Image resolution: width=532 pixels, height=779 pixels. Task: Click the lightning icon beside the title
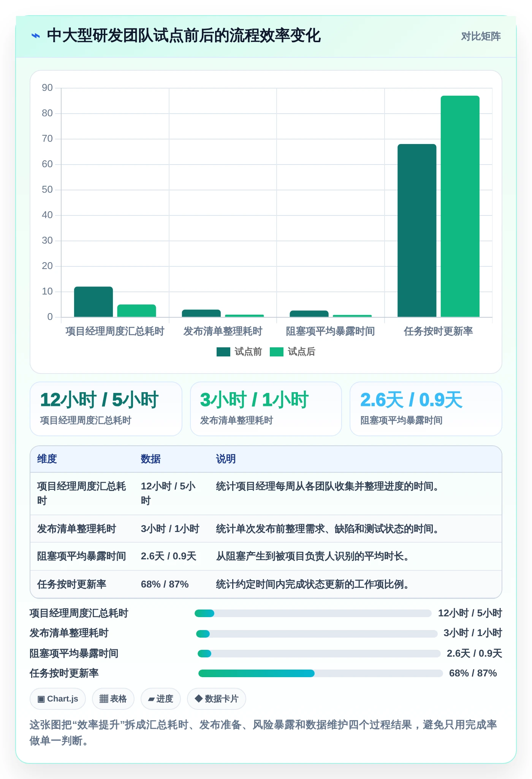tap(36, 36)
